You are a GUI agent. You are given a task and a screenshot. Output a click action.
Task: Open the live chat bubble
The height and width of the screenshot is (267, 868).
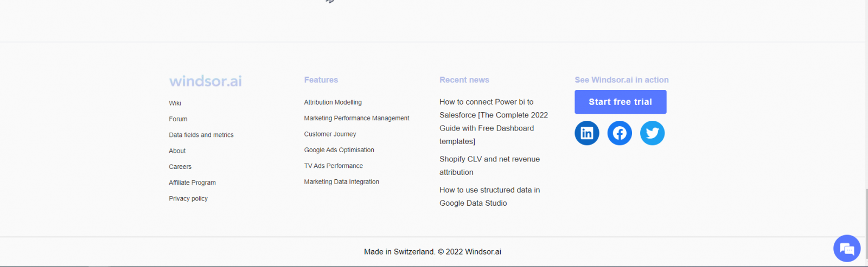pyautogui.click(x=846, y=249)
